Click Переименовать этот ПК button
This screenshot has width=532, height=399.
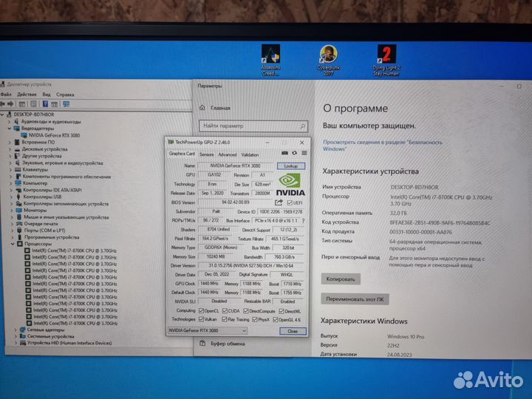tap(355, 299)
